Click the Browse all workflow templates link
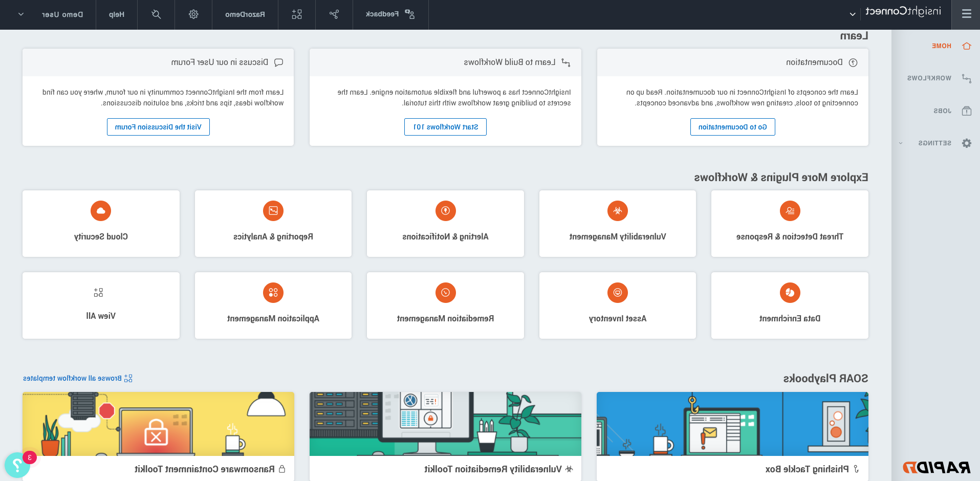Viewport: 980px width, 481px height. [x=78, y=378]
